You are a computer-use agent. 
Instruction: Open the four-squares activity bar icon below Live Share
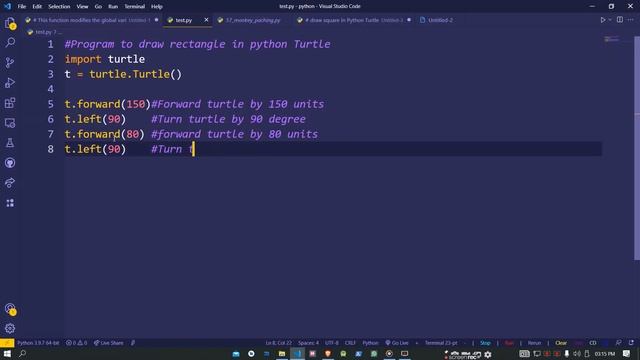10,203
